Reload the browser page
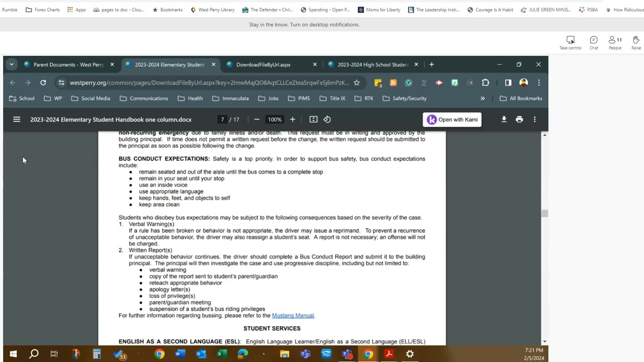644x362 pixels. pyautogui.click(x=43, y=82)
